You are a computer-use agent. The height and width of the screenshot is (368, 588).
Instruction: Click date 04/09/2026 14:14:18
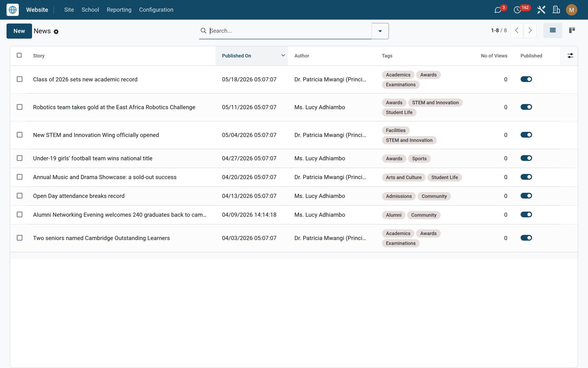tap(249, 215)
